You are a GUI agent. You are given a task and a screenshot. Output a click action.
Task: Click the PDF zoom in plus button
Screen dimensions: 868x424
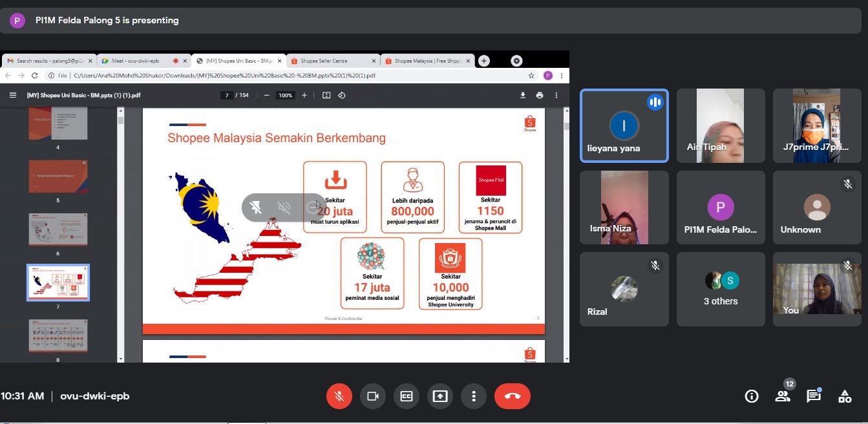click(304, 95)
